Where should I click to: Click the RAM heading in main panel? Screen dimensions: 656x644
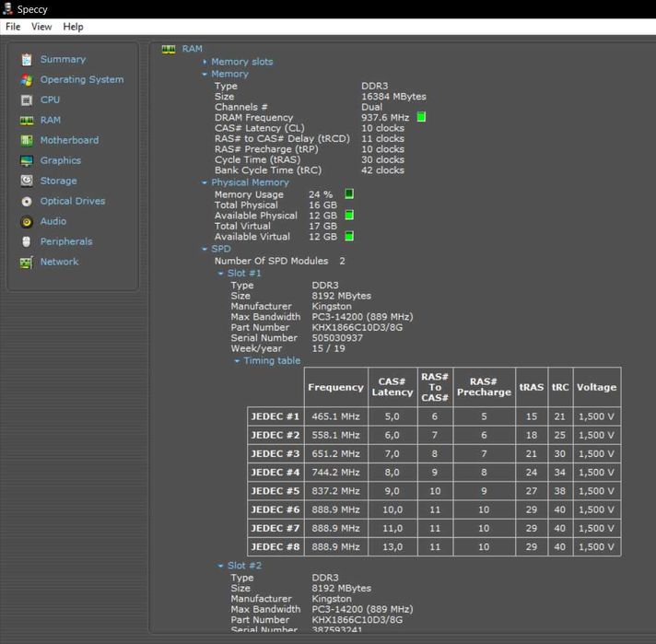192,49
